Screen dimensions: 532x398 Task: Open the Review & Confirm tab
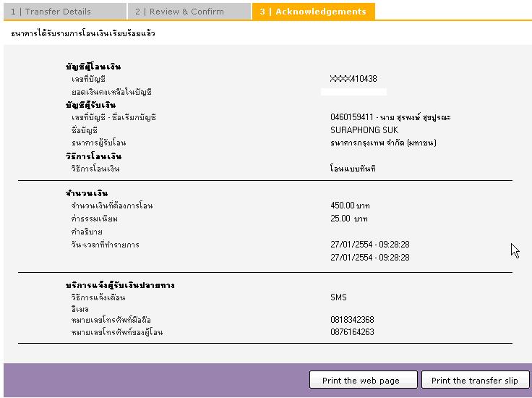click(x=189, y=12)
